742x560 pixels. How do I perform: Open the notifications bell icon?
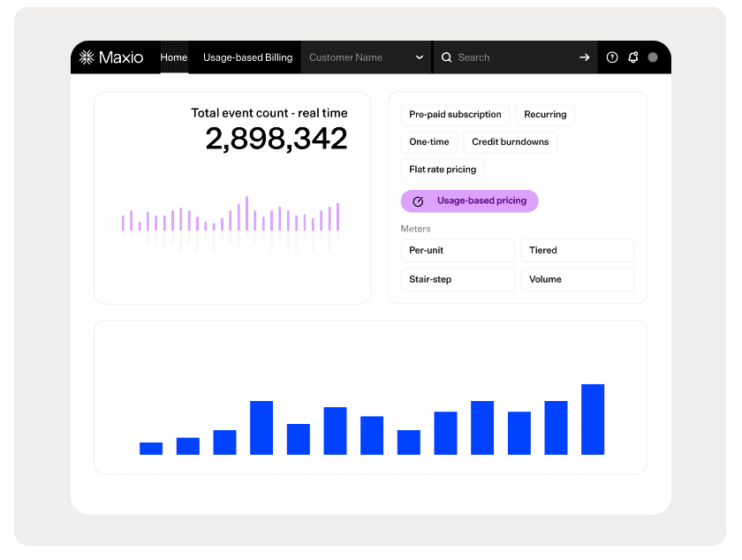[x=633, y=57]
